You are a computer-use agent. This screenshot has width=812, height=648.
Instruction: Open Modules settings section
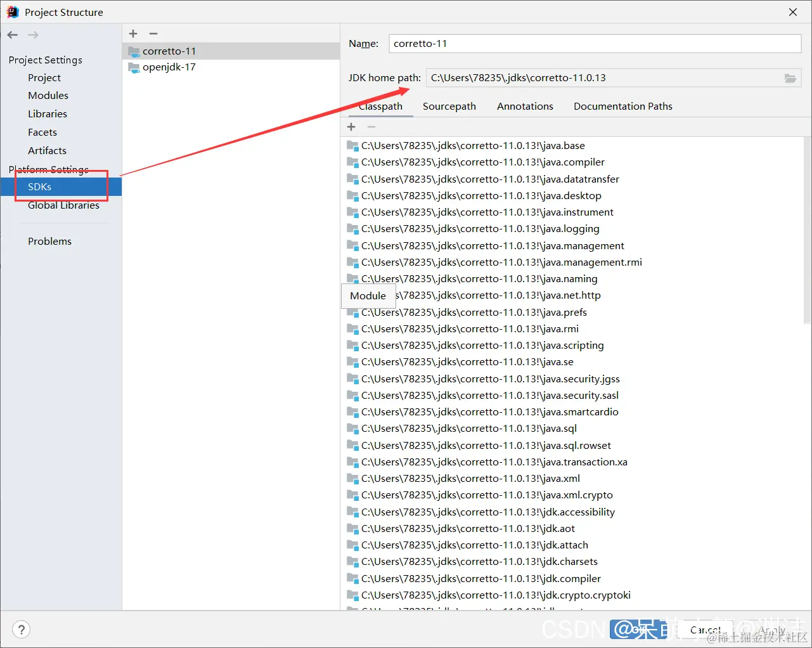tap(48, 96)
